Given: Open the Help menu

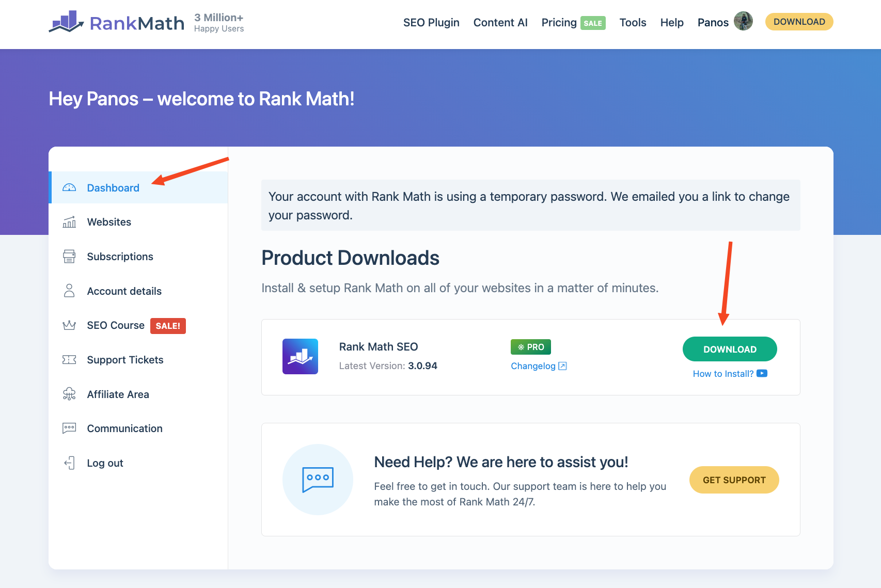Looking at the screenshot, I should pos(672,23).
